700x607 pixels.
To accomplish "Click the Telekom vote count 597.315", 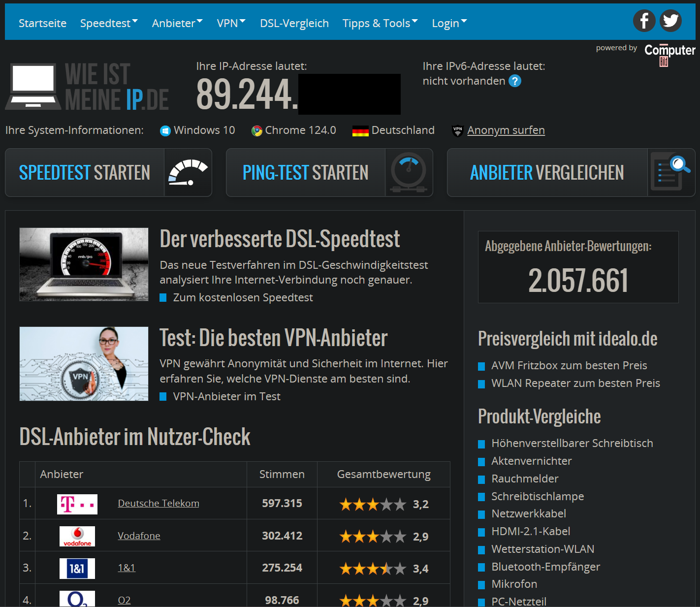I will point(282,503).
